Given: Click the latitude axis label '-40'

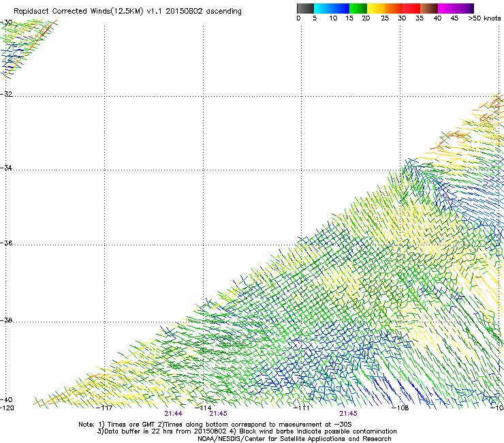Looking at the screenshot, I should pos(6,400).
